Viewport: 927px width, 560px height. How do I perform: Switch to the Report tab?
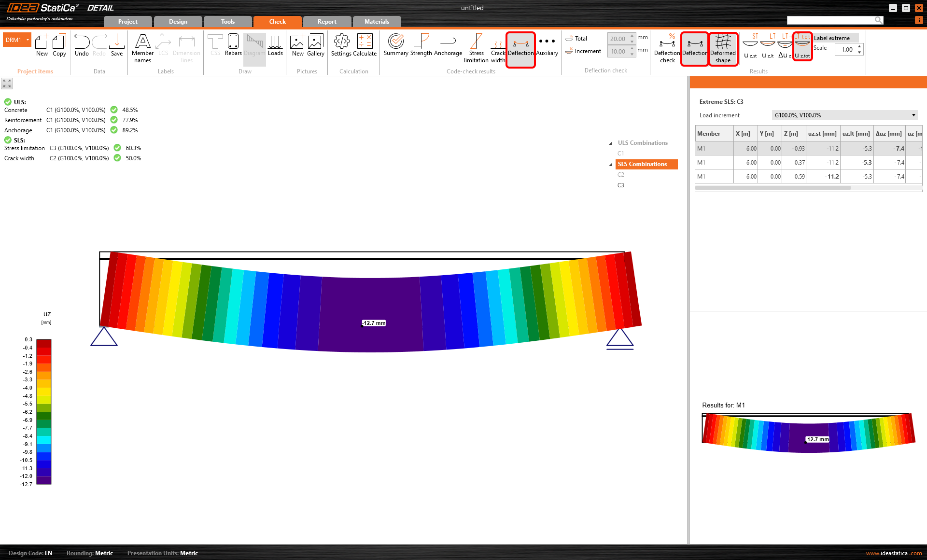click(327, 22)
